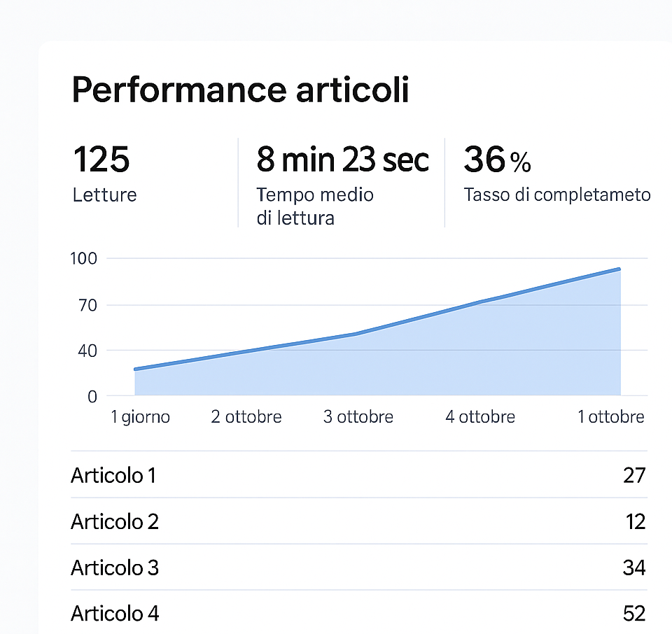Screen dimensions: 672x634
Task: Click the 36% Tasso di completameto metric
Action: (x=556, y=173)
